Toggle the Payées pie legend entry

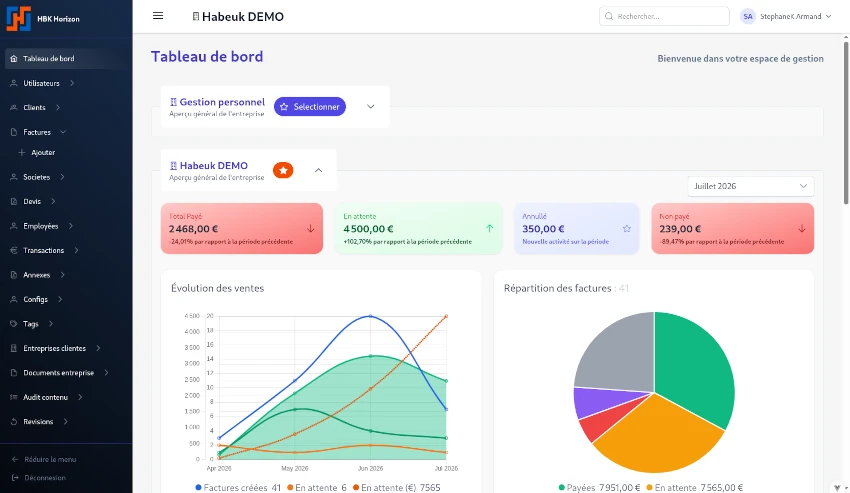click(x=599, y=488)
